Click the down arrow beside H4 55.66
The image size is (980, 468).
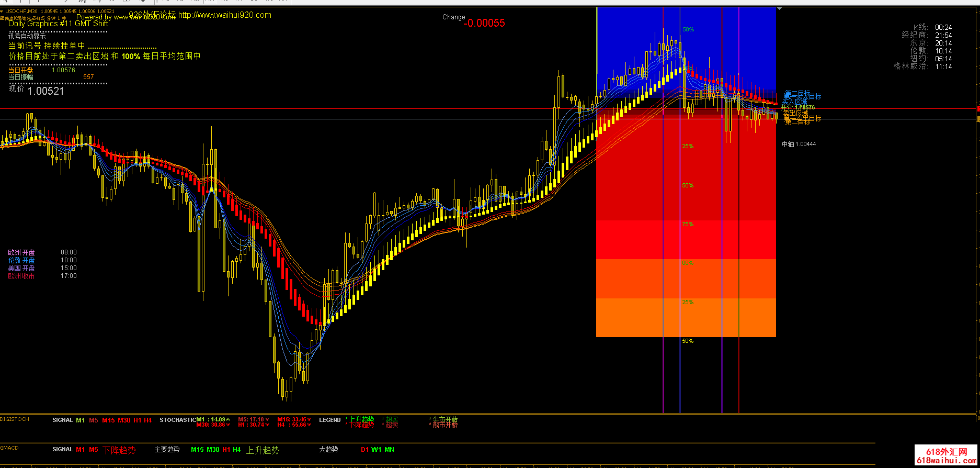tap(309, 425)
